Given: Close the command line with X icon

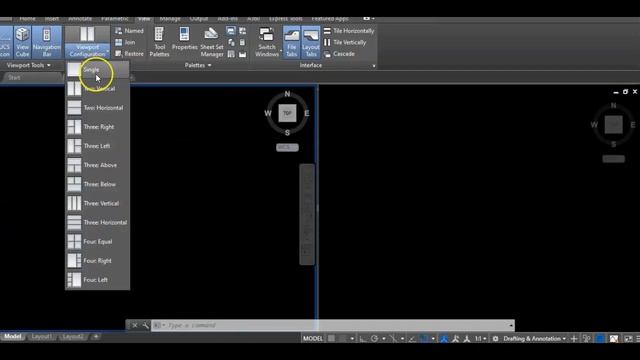Looking at the screenshot, I should pyautogui.click(x=135, y=325).
